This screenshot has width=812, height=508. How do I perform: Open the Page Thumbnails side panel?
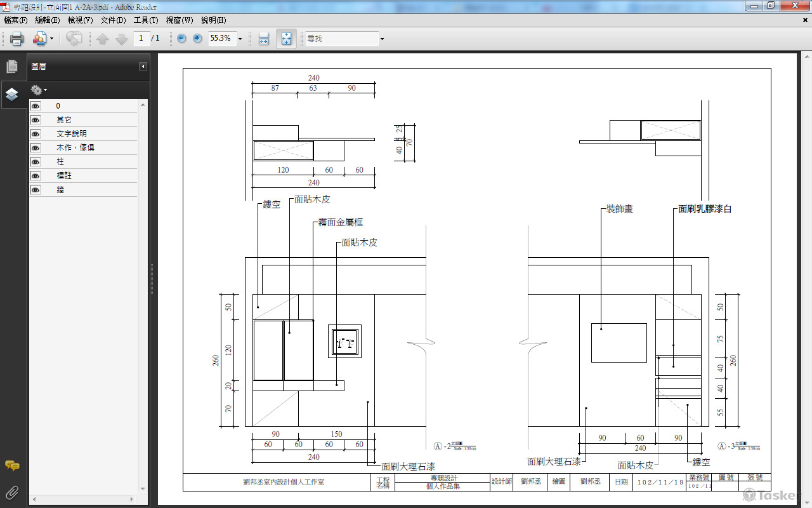pos(11,67)
